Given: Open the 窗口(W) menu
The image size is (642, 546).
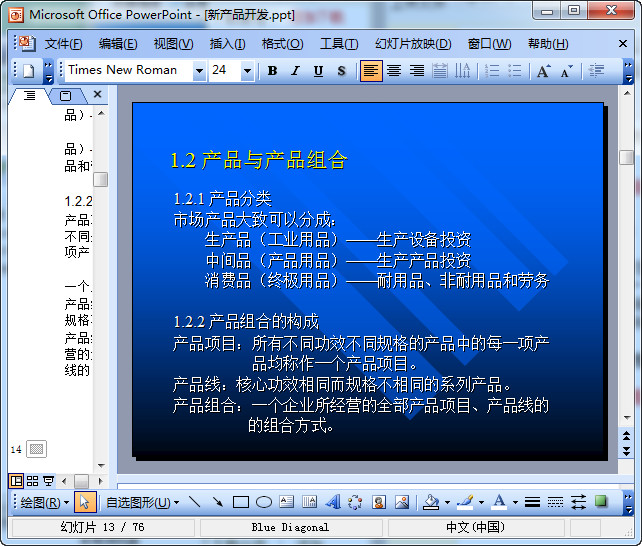Looking at the screenshot, I should [489, 44].
